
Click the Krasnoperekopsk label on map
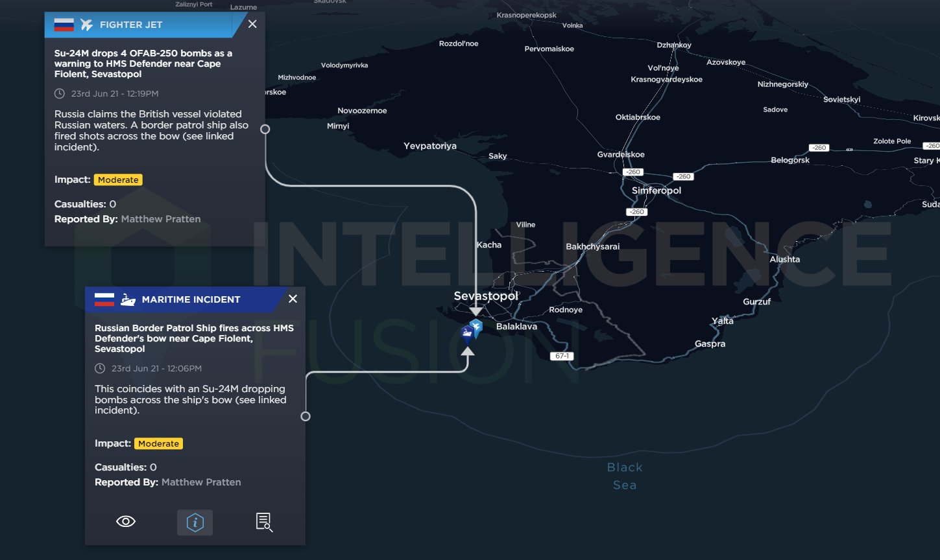tap(527, 15)
